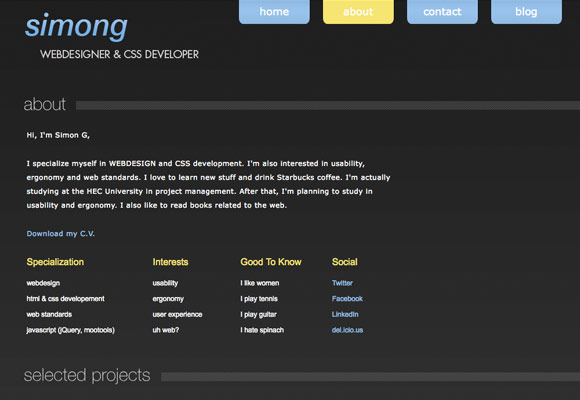
Task: Select 'ergonomy' interests entry
Action: [168, 299]
